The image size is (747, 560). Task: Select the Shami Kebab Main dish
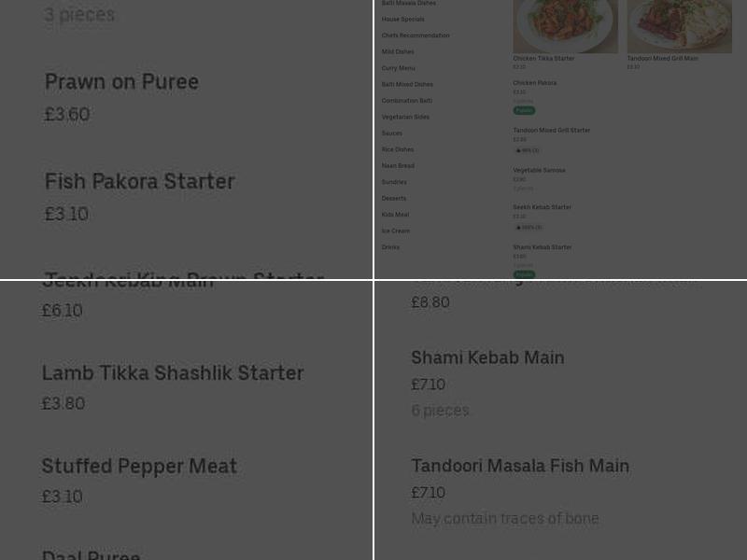(x=487, y=357)
